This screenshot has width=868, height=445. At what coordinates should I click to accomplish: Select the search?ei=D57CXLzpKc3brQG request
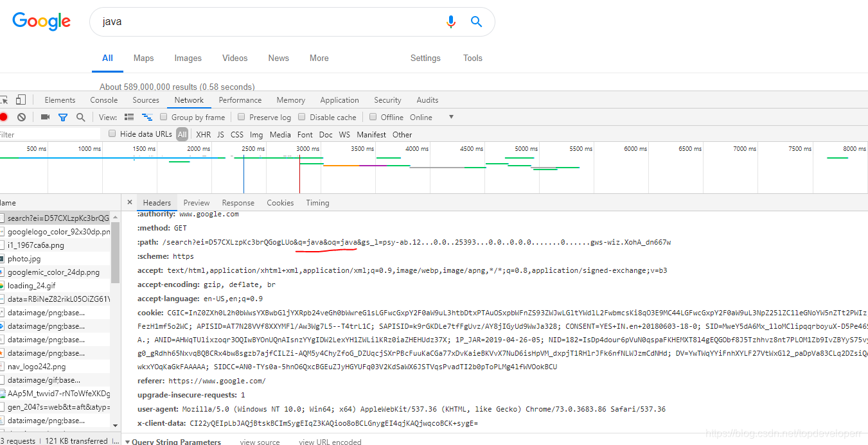(55, 218)
